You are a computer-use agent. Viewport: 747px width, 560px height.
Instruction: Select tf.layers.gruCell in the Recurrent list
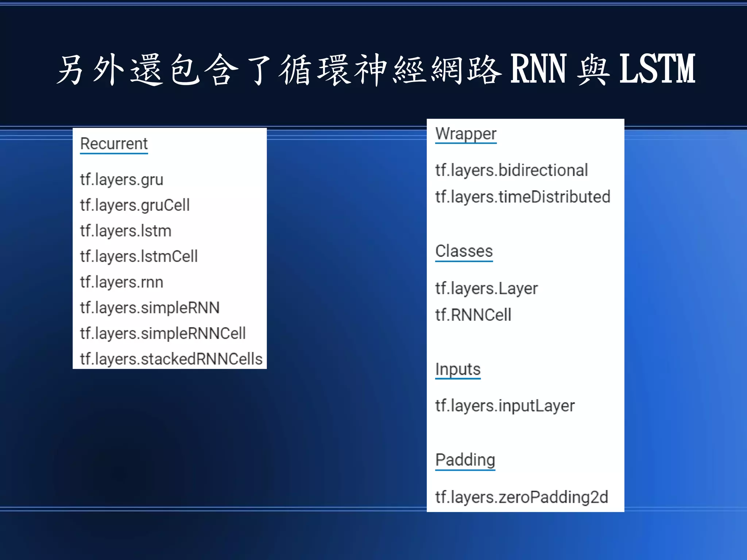[135, 205]
